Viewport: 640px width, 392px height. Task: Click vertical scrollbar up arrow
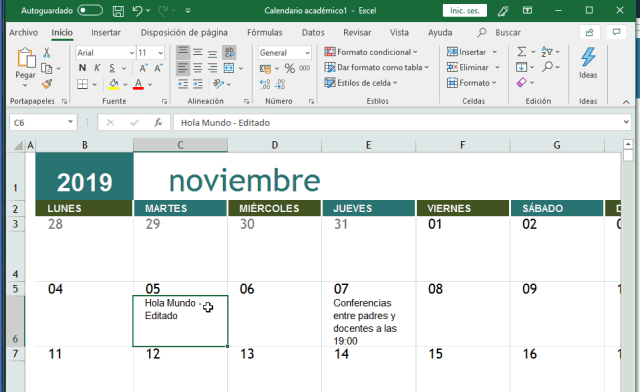tap(628, 144)
